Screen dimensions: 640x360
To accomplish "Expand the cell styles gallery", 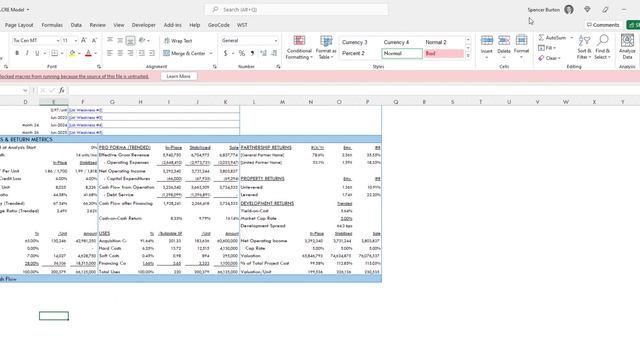I will tap(468, 56).
